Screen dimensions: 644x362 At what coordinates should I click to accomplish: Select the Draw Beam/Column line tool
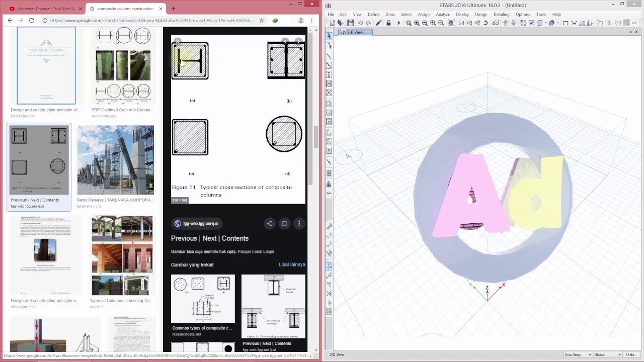click(329, 56)
